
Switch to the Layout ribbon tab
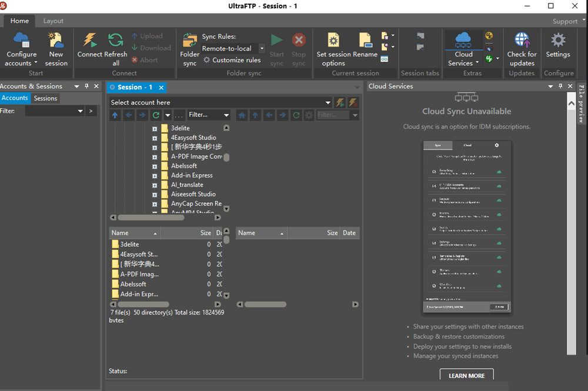54,21
